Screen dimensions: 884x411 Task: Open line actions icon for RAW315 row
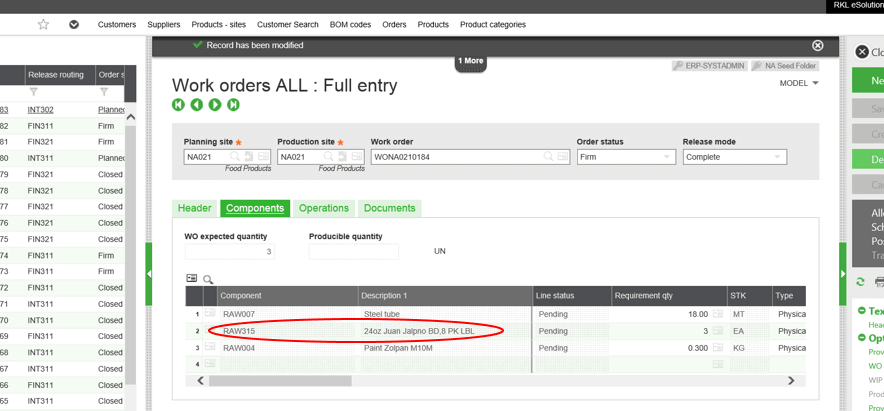[x=210, y=331]
